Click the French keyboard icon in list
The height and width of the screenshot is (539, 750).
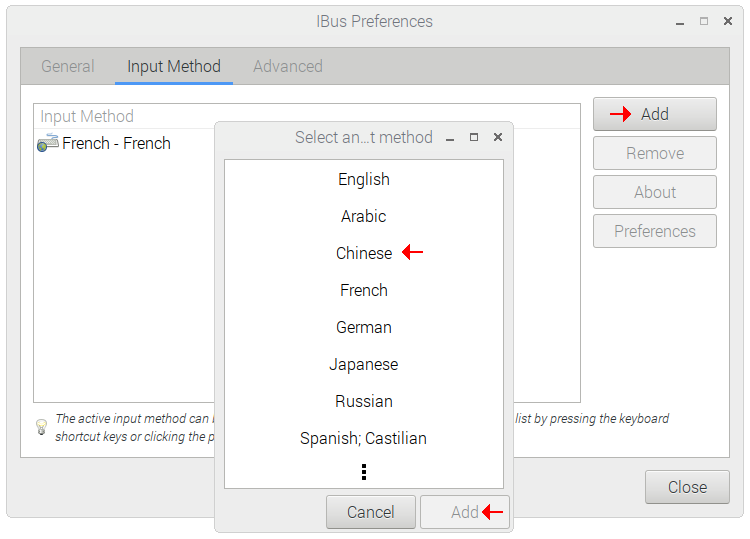47,143
